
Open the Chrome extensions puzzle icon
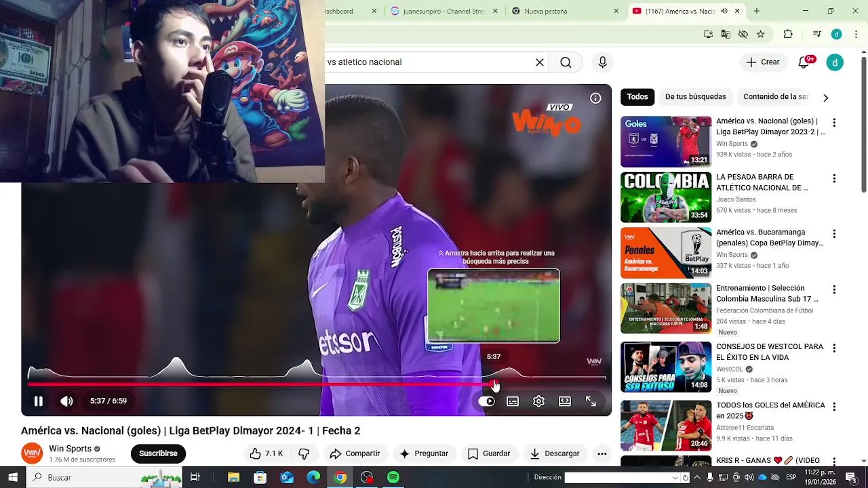click(x=788, y=34)
